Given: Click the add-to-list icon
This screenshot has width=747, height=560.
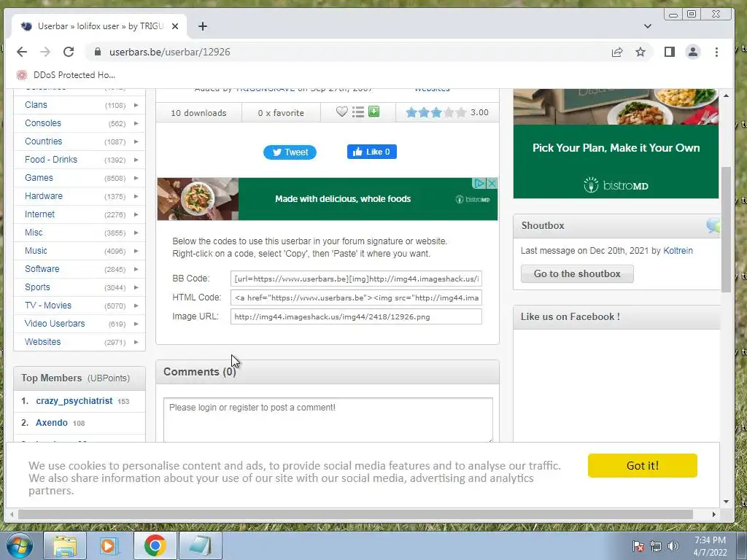Looking at the screenshot, I should tap(357, 112).
